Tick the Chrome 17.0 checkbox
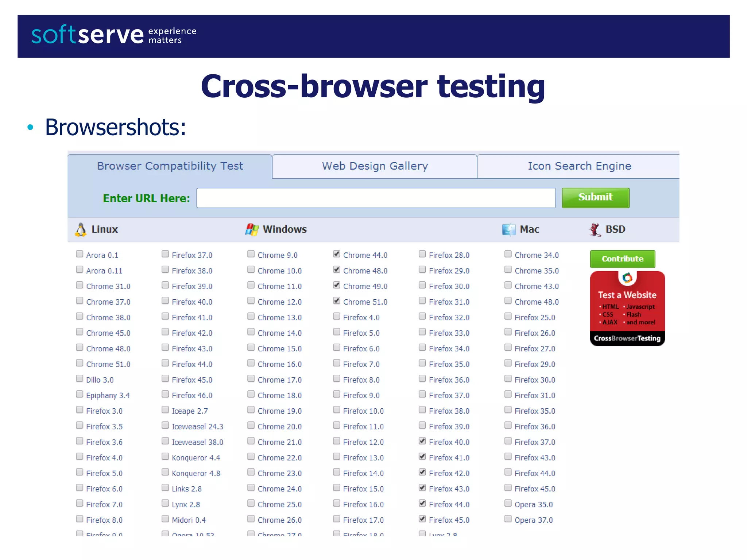Image resolution: width=747 pixels, height=560 pixels. point(251,378)
